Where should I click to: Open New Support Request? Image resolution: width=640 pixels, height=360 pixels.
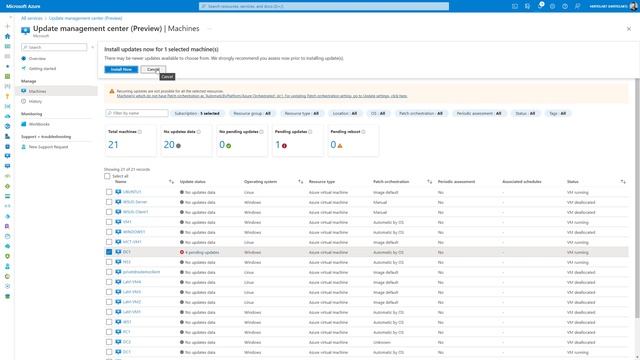point(48,147)
